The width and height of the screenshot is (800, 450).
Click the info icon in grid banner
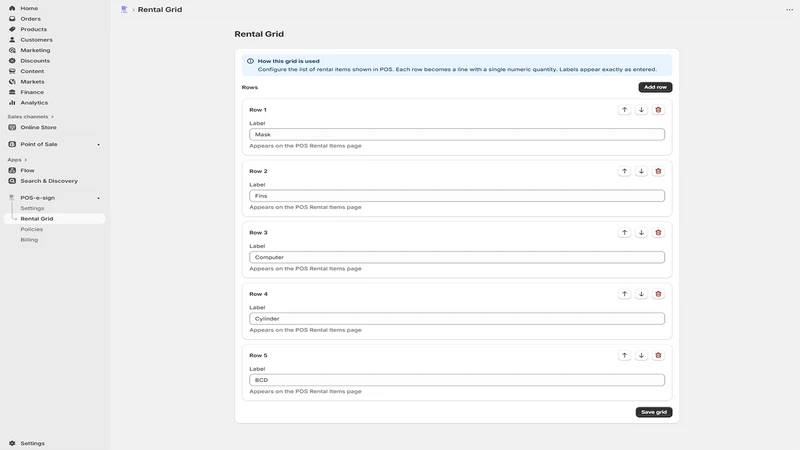[x=250, y=61]
